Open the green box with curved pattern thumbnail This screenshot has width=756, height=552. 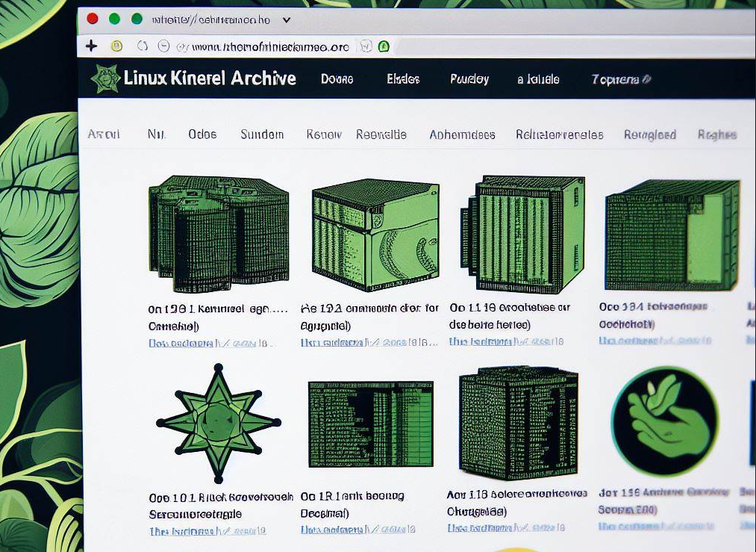click(x=375, y=235)
